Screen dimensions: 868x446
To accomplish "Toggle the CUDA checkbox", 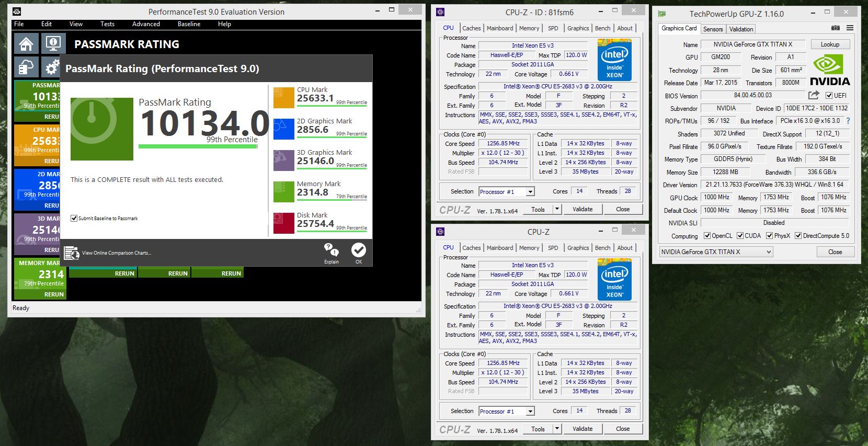I will [740, 236].
